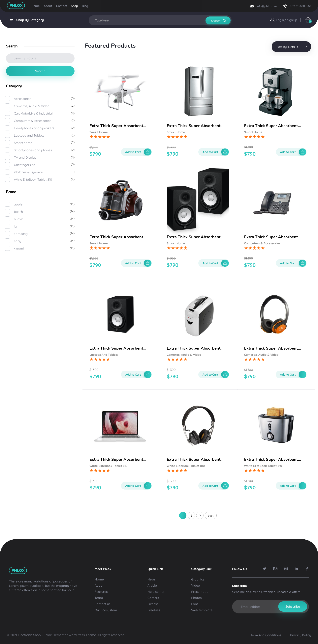This screenshot has height=644, width=318.
Task: Expand the Shop By Category menu
Action: 30,20
